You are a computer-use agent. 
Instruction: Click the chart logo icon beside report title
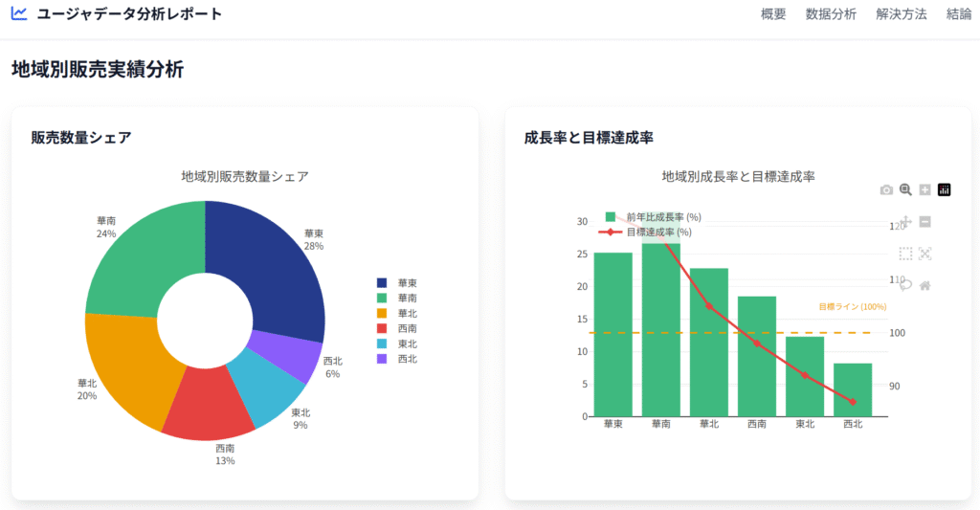point(19,13)
